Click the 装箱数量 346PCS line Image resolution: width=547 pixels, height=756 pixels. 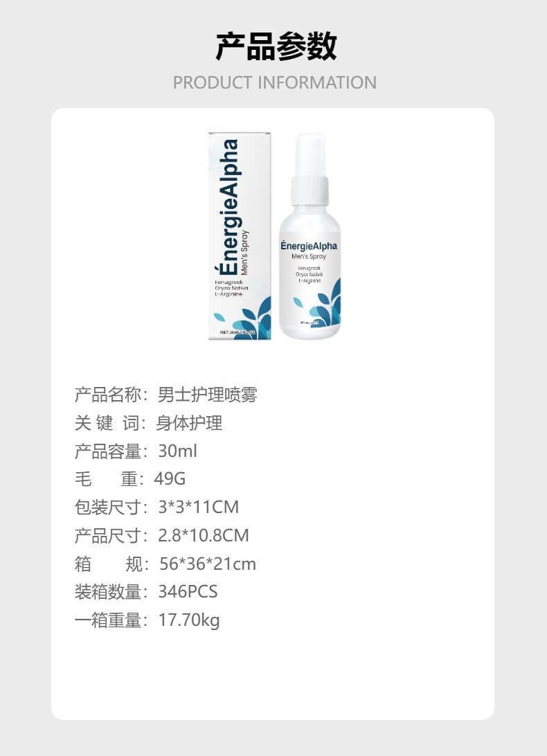tap(146, 592)
